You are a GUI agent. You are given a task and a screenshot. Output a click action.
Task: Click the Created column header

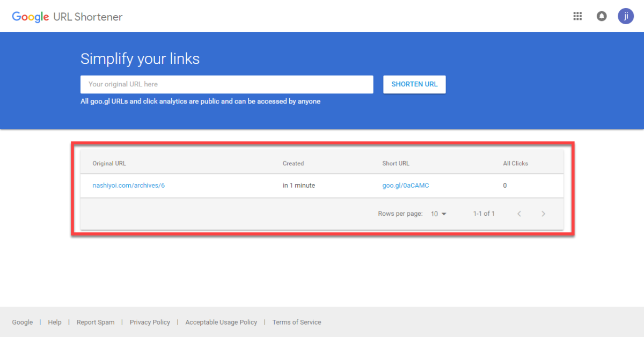click(293, 163)
